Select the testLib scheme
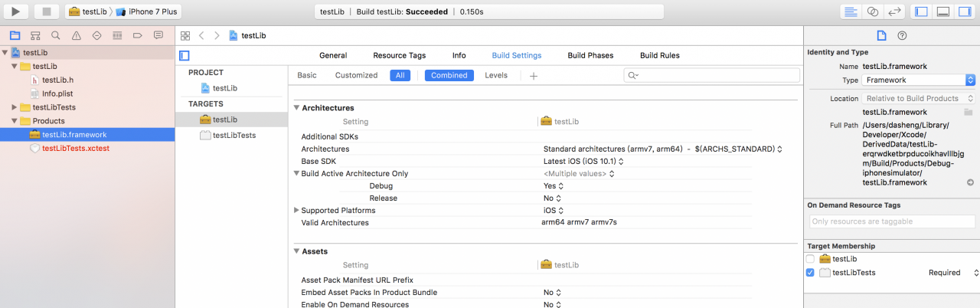Image resolution: width=980 pixels, height=308 pixels. (87, 12)
